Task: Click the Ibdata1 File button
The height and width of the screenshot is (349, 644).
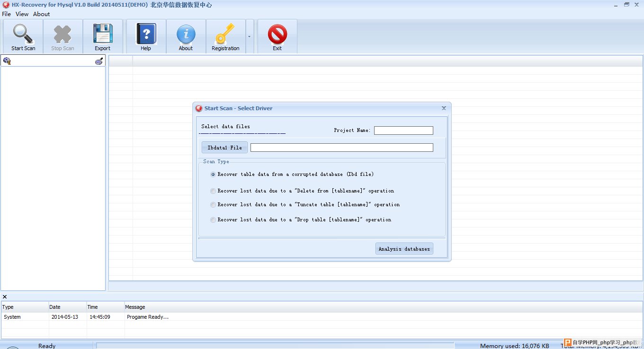Action: (224, 148)
